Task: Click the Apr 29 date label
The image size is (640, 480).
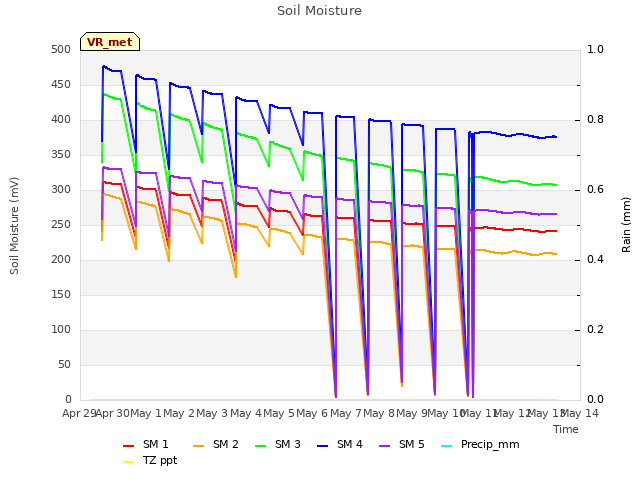Action: click(79, 414)
